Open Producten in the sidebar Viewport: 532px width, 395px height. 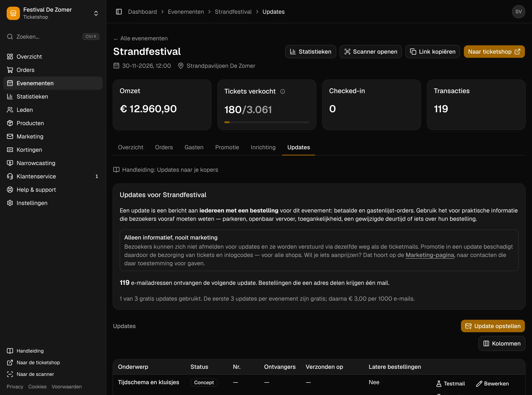click(x=53, y=123)
